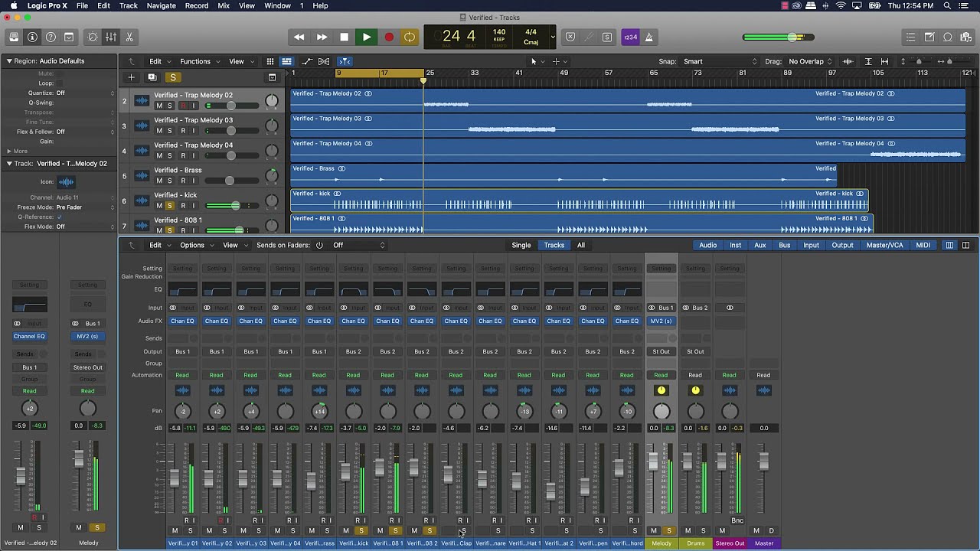Add a new track with plus button
980x551 pixels.
coord(131,77)
